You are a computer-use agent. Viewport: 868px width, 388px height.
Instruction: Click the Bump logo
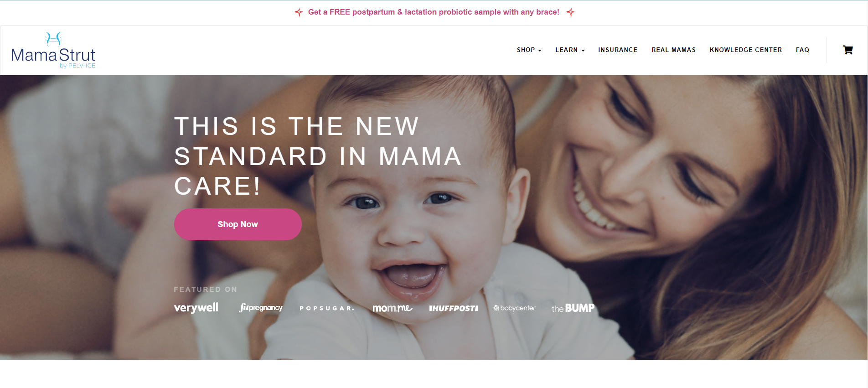point(573,308)
